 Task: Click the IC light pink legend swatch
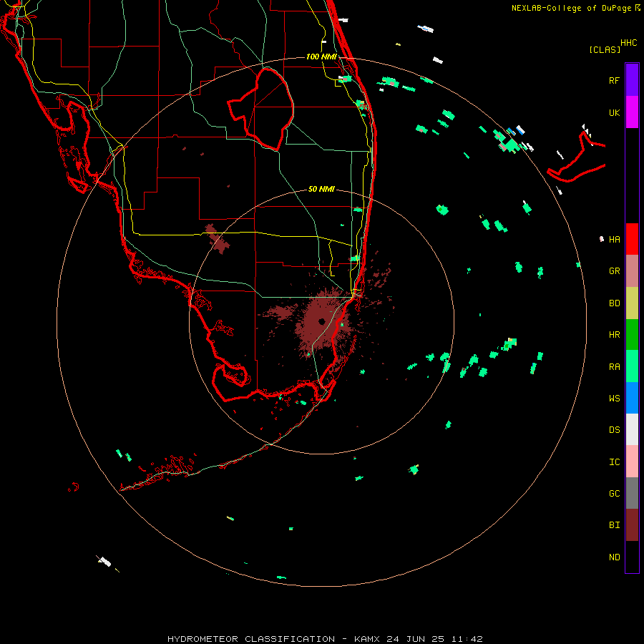pyautogui.click(x=632, y=462)
